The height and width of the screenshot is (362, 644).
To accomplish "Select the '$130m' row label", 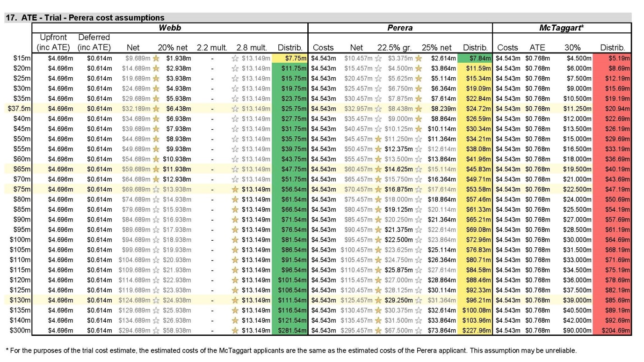I will tap(20, 300).
